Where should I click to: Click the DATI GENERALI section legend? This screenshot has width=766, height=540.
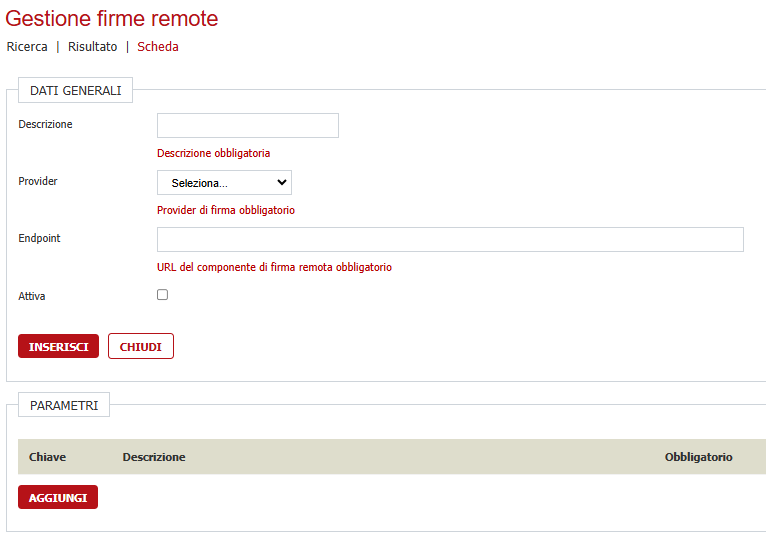[75, 90]
